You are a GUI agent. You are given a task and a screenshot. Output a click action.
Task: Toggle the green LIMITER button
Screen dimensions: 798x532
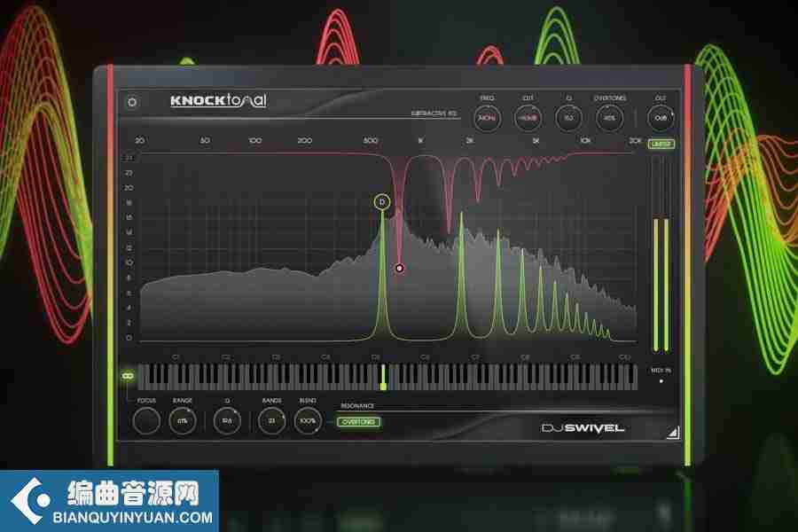click(x=661, y=144)
